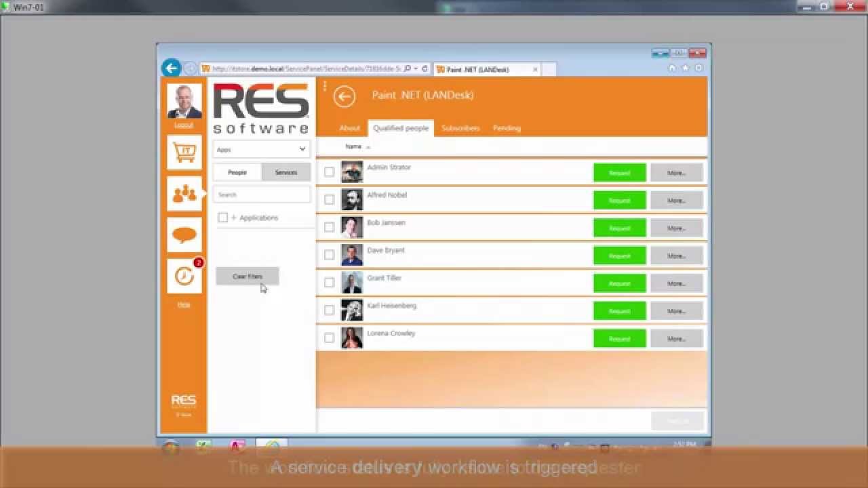Open the browser home icon

click(672, 68)
